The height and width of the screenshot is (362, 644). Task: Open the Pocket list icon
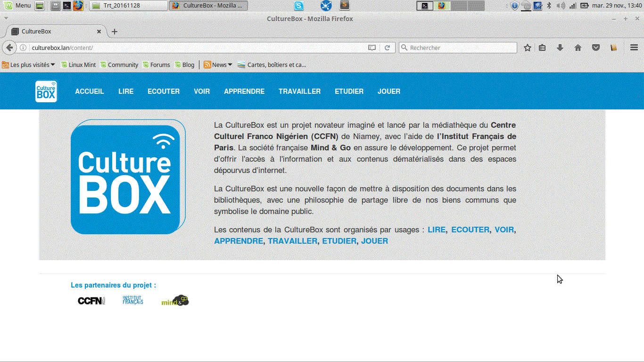point(596,48)
